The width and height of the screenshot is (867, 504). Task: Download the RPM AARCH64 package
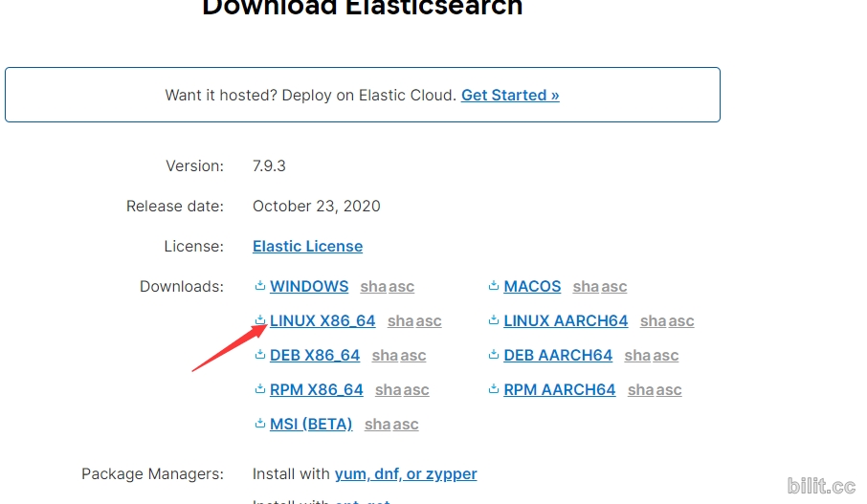(x=560, y=389)
